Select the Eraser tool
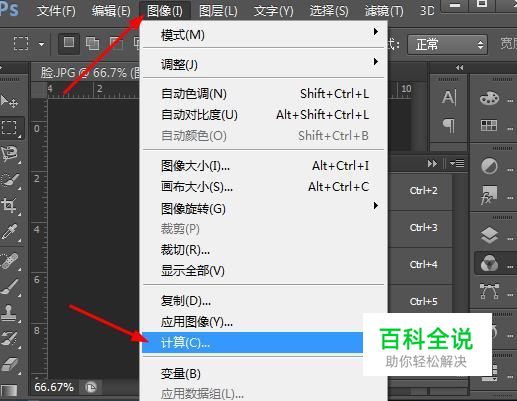Viewport: 517px width, 401px height. [x=9, y=365]
